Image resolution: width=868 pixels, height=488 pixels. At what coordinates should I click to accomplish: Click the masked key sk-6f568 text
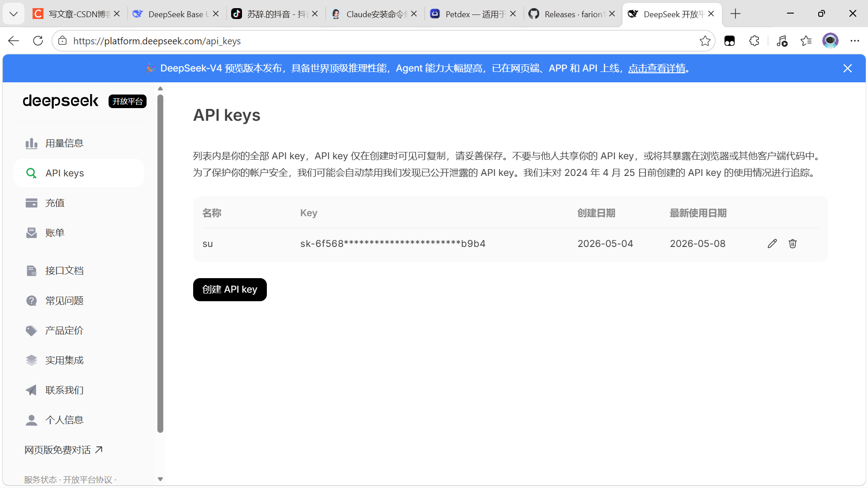click(x=393, y=244)
